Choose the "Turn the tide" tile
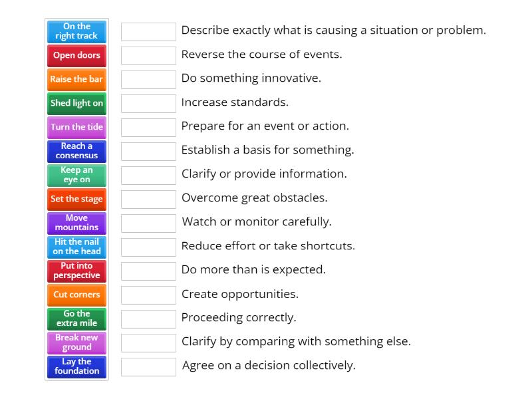The image size is (532, 399). tap(76, 127)
